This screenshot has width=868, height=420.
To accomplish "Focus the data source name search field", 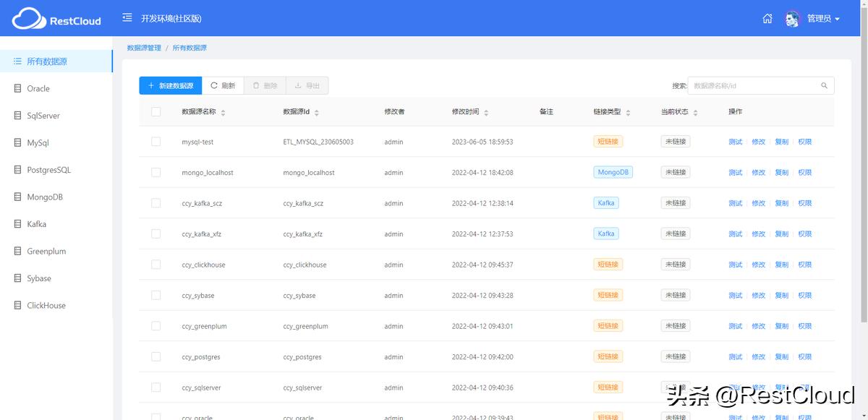I will [754, 86].
